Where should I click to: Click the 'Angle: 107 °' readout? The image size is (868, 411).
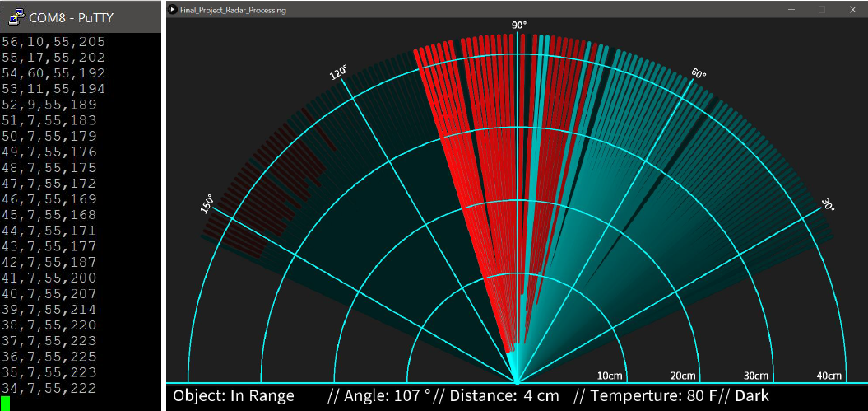click(x=388, y=396)
